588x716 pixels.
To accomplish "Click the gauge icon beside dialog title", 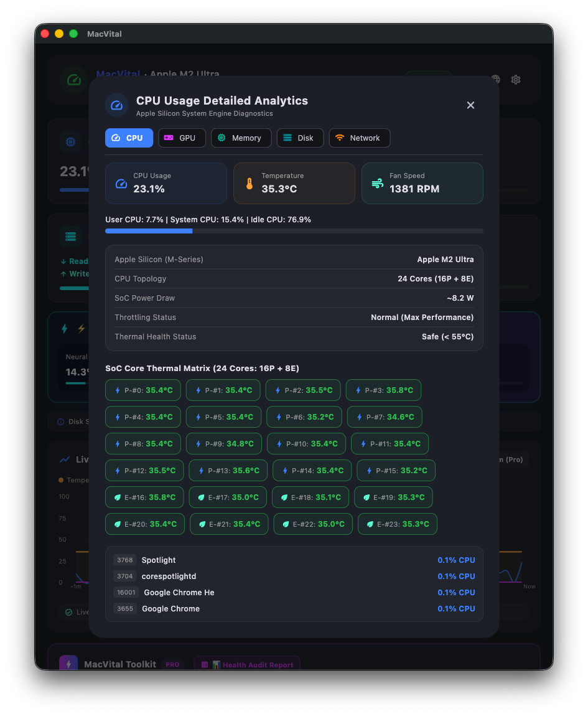I will click(117, 105).
